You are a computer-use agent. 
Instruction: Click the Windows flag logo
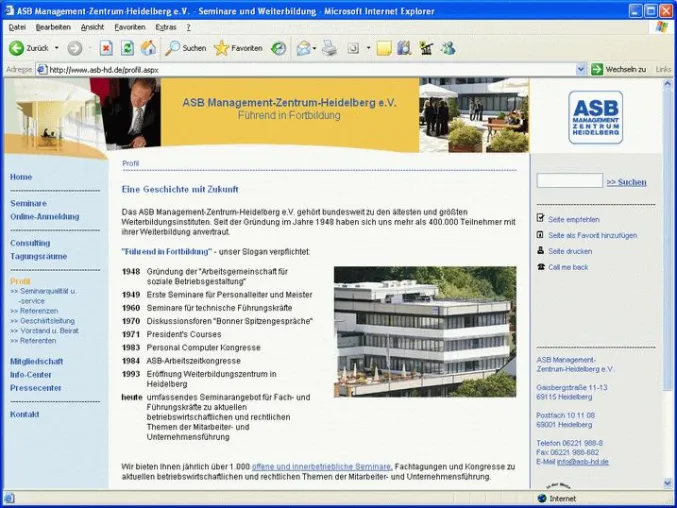661,27
